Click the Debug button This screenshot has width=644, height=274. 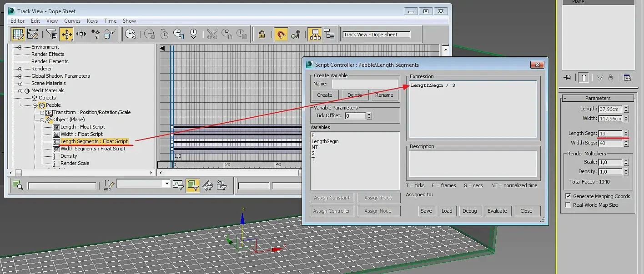(x=469, y=211)
